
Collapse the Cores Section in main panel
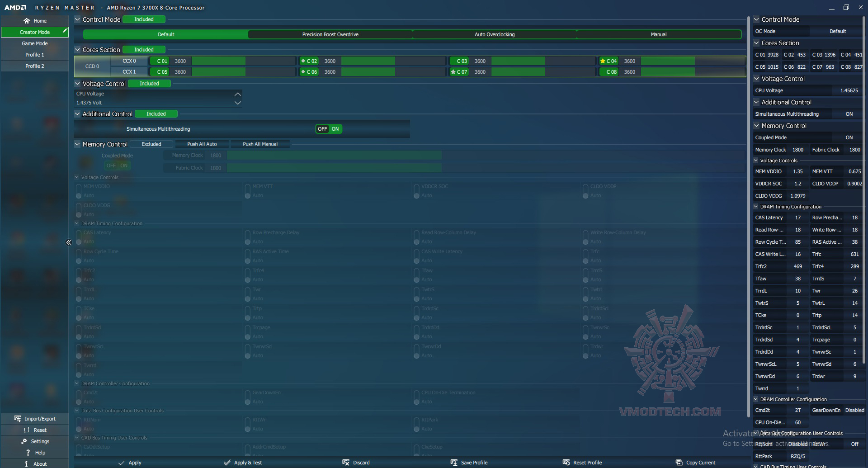[x=77, y=50]
